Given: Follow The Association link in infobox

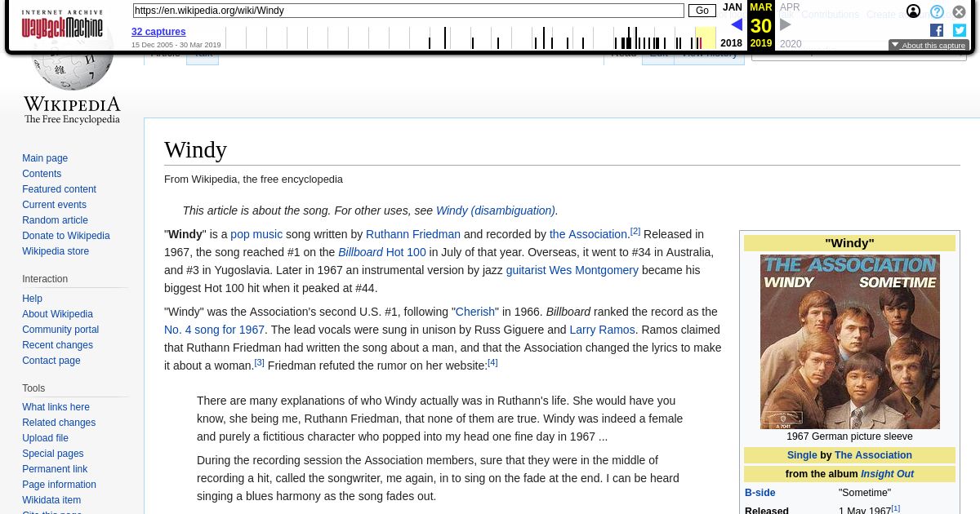Looking at the screenshot, I should [x=873, y=455].
